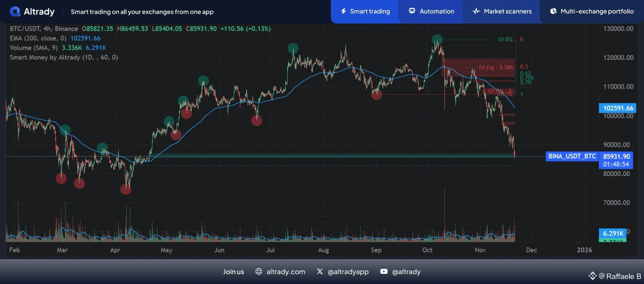
Task: Click the Altrady logo icon
Action: [x=15, y=12]
